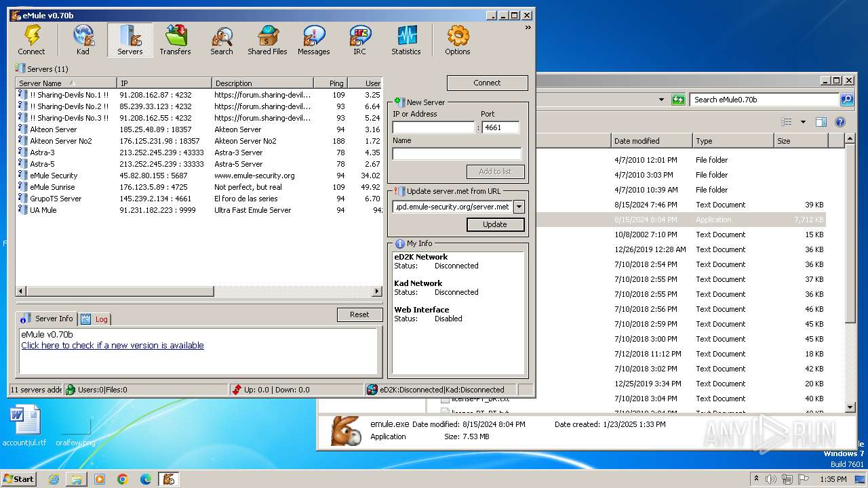
Task: Switch to the Server Info tab
Action: pos(47,319)
